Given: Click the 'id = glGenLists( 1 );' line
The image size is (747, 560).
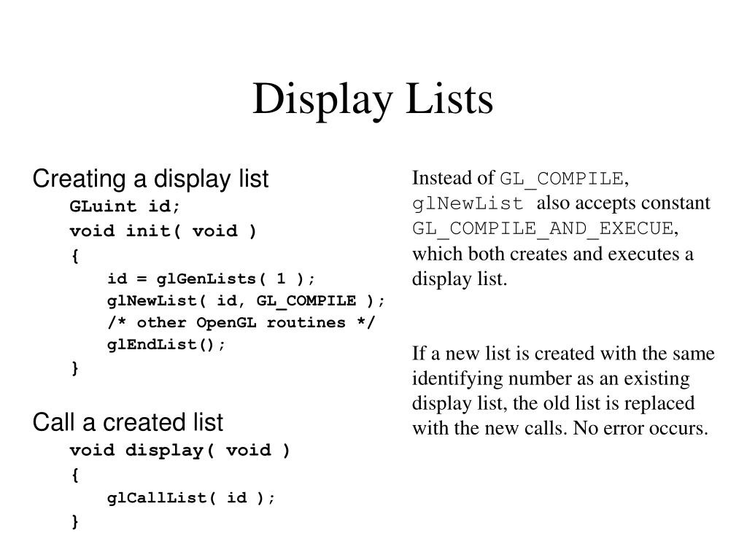Looking at the screenshot, I should pos(211,278).
